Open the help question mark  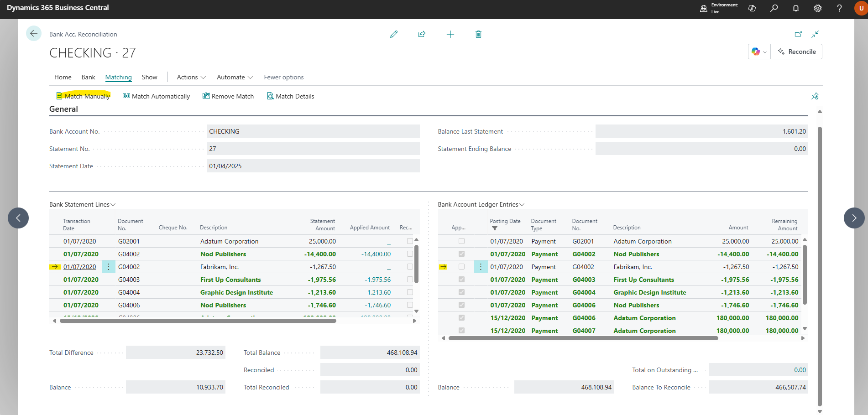[839, 8]
